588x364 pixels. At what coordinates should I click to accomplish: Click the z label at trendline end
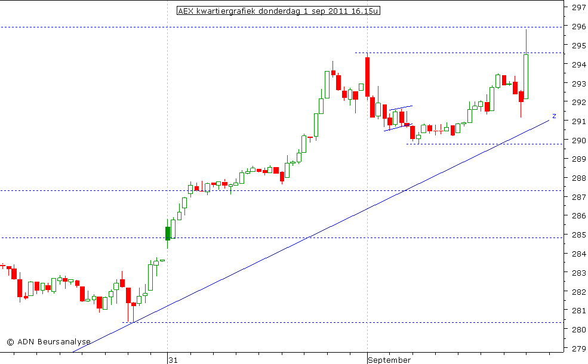point(554,116)
